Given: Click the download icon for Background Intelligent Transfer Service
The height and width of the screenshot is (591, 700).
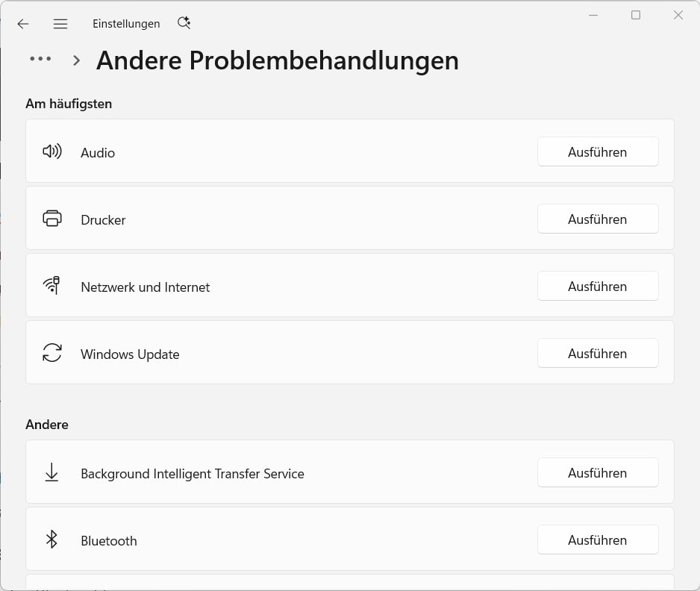Looking at the screenshot, I should 52,472.
